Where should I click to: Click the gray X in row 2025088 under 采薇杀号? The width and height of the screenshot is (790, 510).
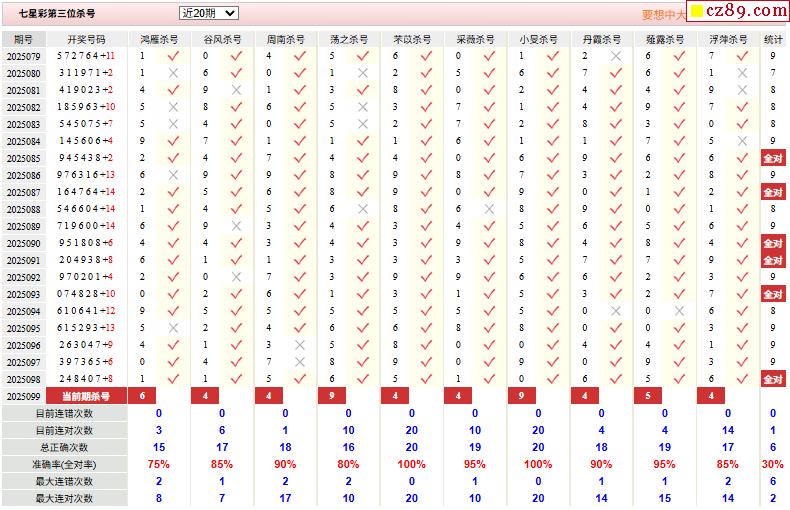point(489,209)
